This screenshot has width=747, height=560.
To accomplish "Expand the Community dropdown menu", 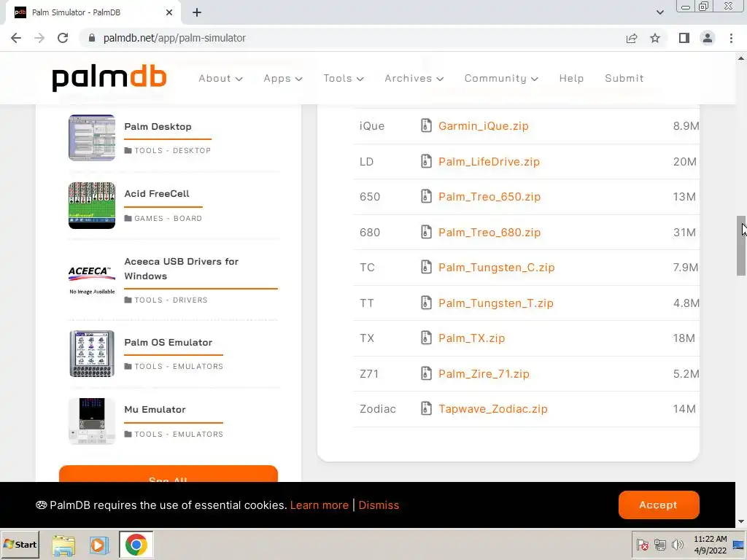I will pyautogui.click(x=501, y=79).
